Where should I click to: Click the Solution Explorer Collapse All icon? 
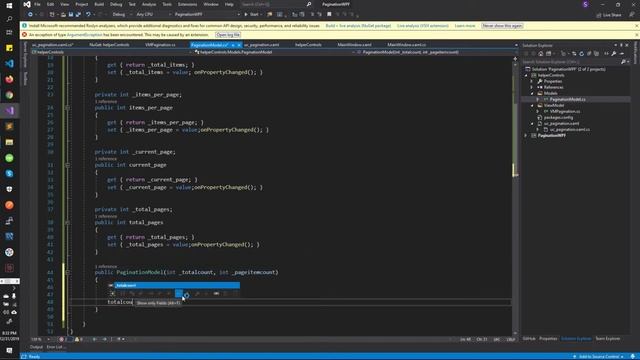(589, 53)
